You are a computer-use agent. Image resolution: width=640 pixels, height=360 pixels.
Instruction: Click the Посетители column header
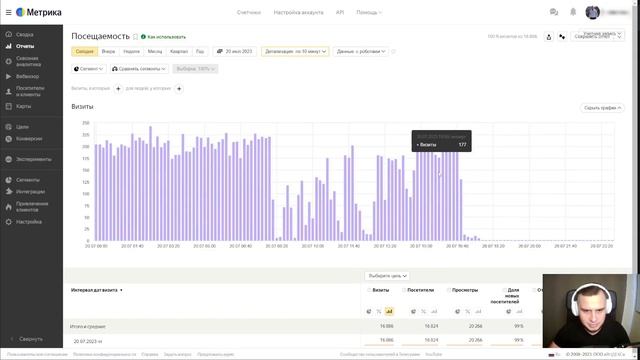(x=420, y=290)
